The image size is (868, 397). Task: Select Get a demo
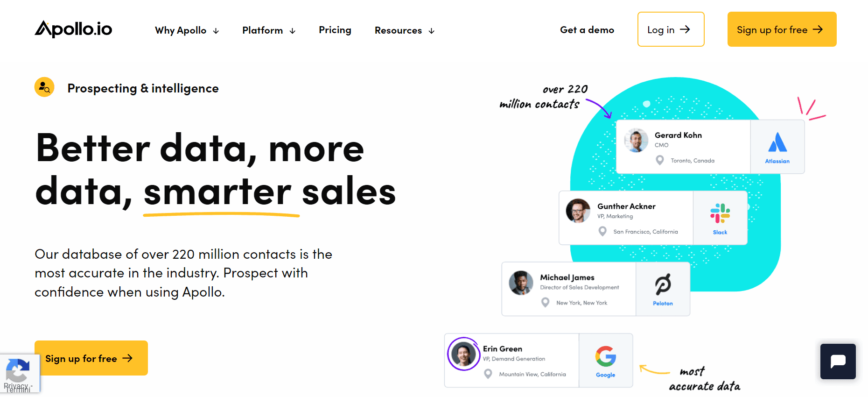pos(587,29)
